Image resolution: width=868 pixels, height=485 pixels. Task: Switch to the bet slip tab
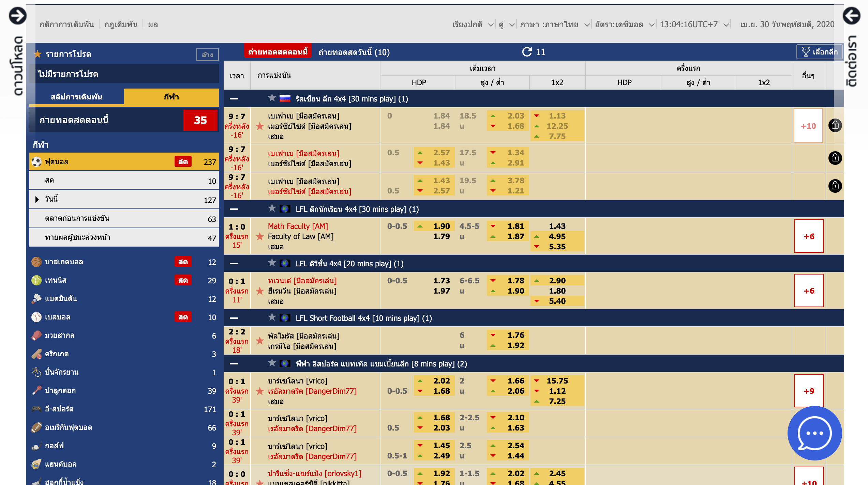(77, 97)
